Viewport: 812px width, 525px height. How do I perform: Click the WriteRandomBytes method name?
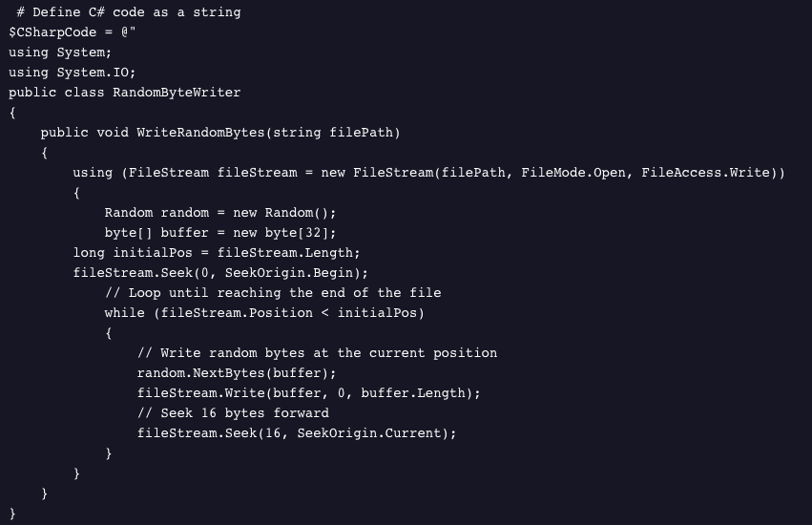click(201, 133)
